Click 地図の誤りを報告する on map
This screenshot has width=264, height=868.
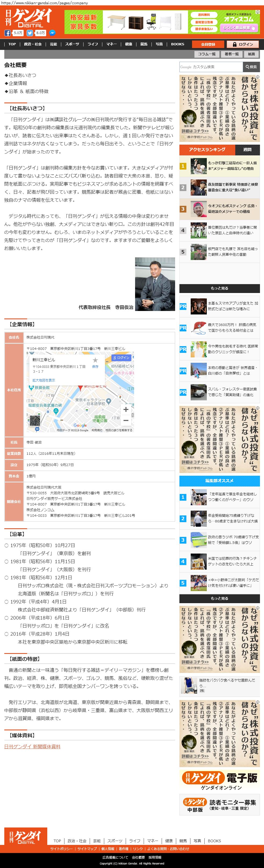(119, 430)
